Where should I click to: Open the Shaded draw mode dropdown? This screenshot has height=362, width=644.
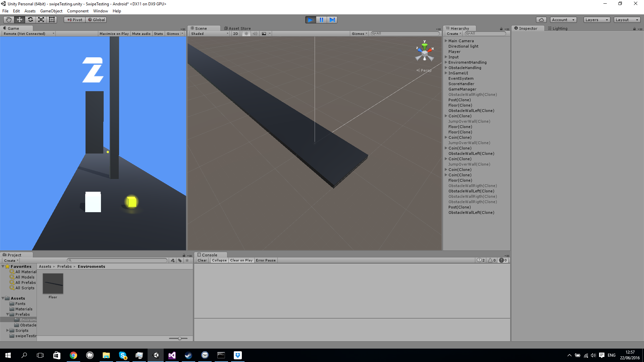click(x=210, y=34)
